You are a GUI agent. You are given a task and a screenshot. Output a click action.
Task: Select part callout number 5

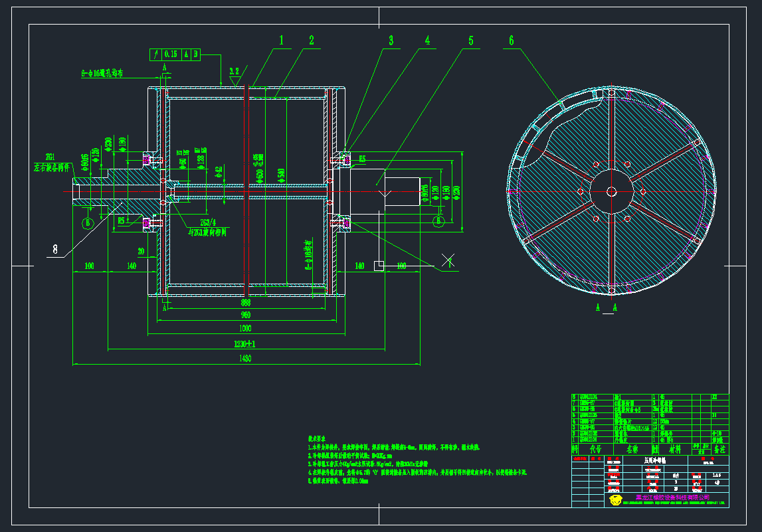click(x=470, y=41)
